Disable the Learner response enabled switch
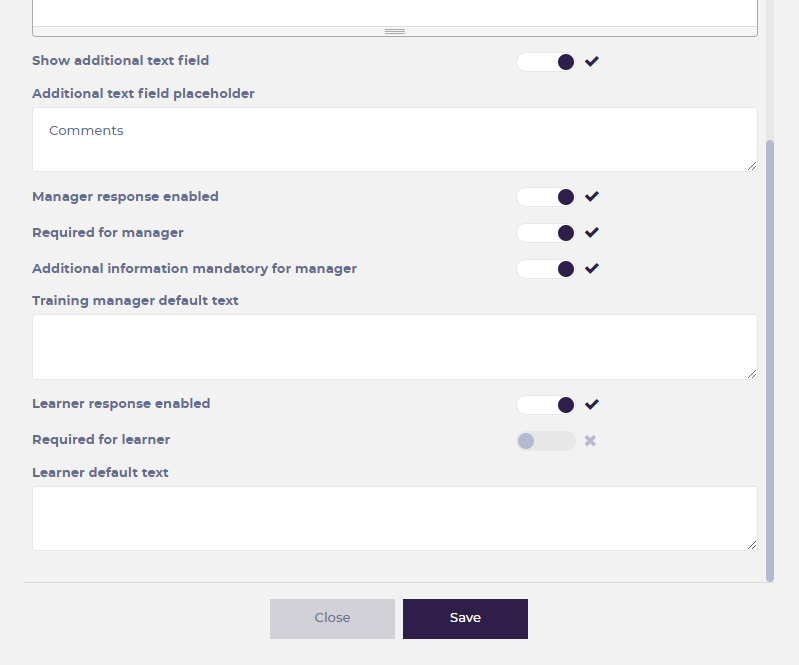 (x=546, y=405)
